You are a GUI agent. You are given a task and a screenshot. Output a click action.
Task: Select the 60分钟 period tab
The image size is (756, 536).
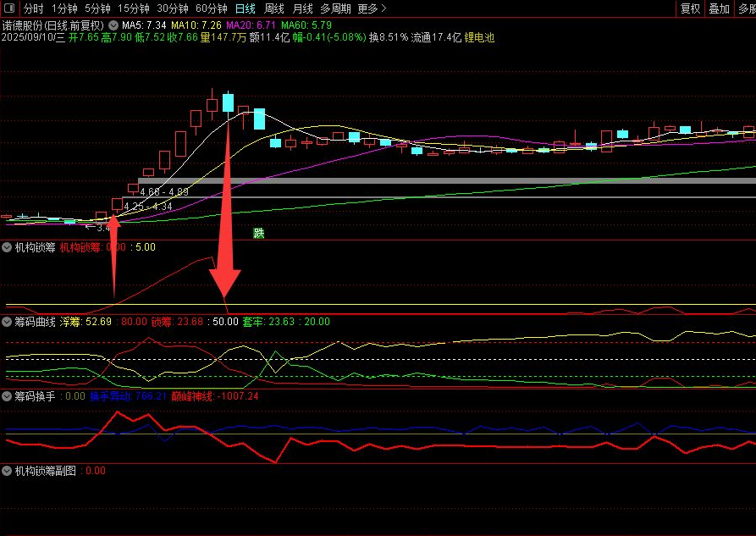(x=211, y=8)
